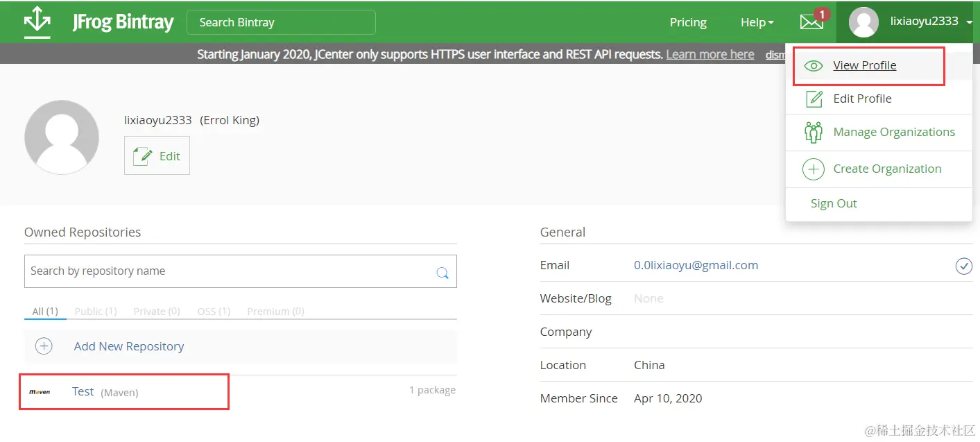
Task: Click the Add New Repository link
Action: [x=129, y=346]
